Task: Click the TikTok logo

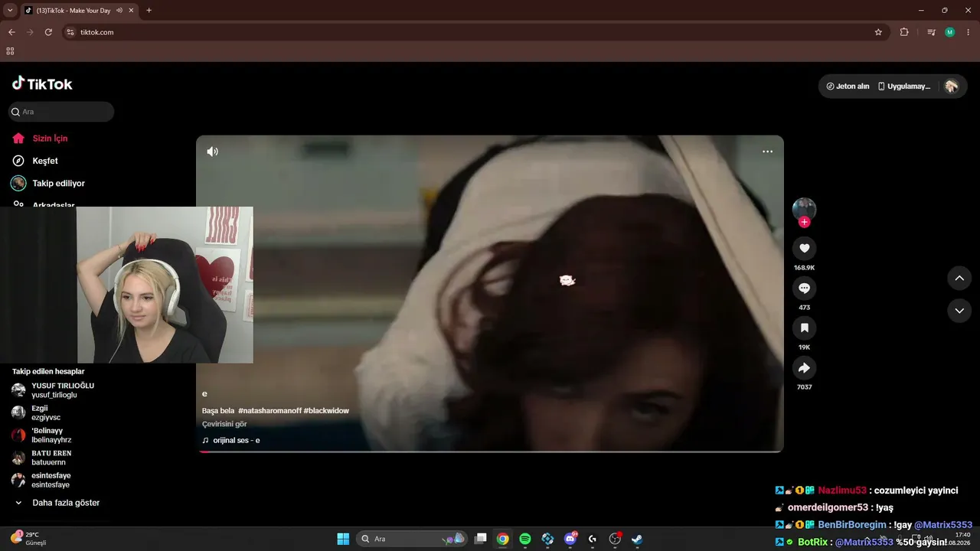Action: 42,83
